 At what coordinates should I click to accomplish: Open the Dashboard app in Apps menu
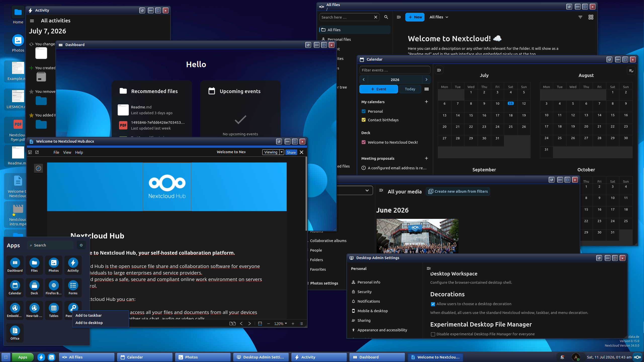[x=15, y=265]
